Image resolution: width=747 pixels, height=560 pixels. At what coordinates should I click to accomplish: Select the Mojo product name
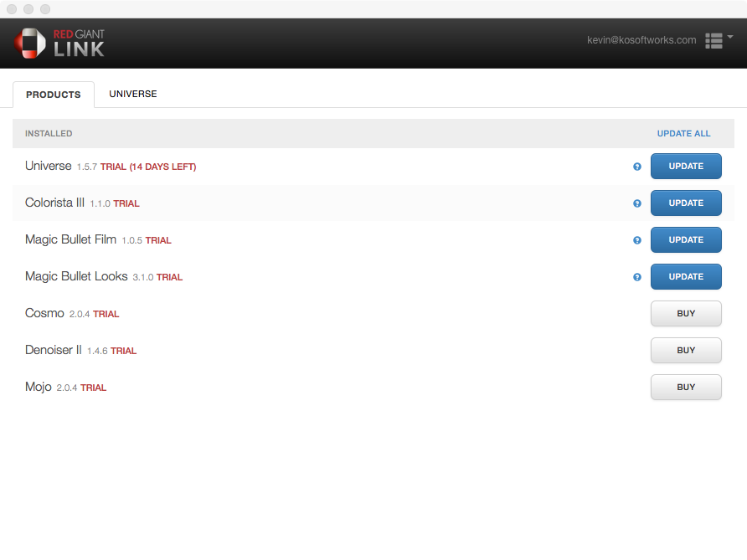point(39,387)
